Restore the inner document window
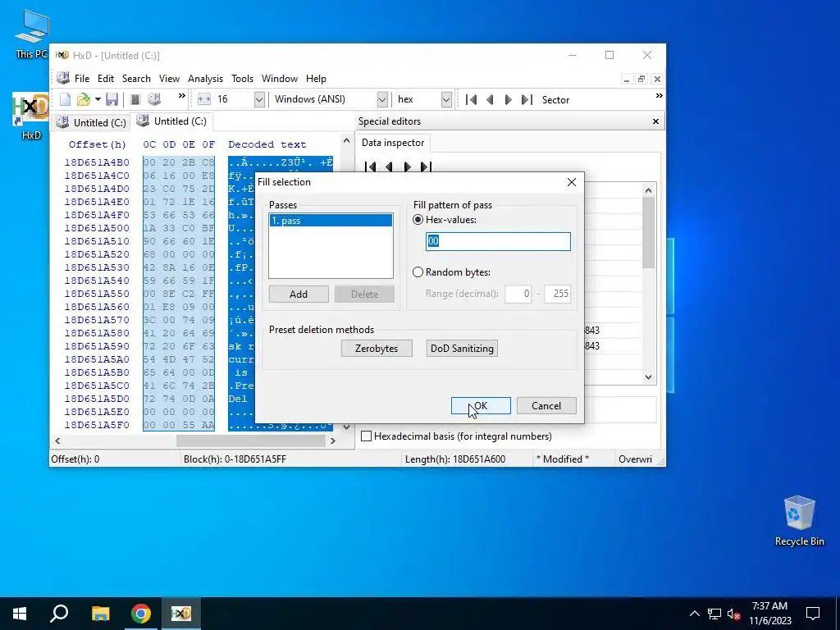Screen dimensions: 840x630 pyautogui.click(x=641, y=80)
